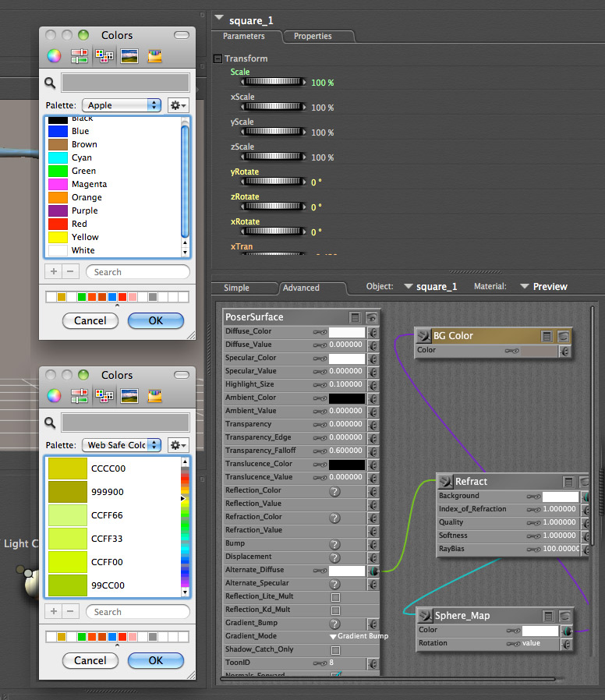Click the xScale parameter dial
Image resolution: width=605 pixels, height=700 pixels.
pyautogui.click(x=273, y=107)
